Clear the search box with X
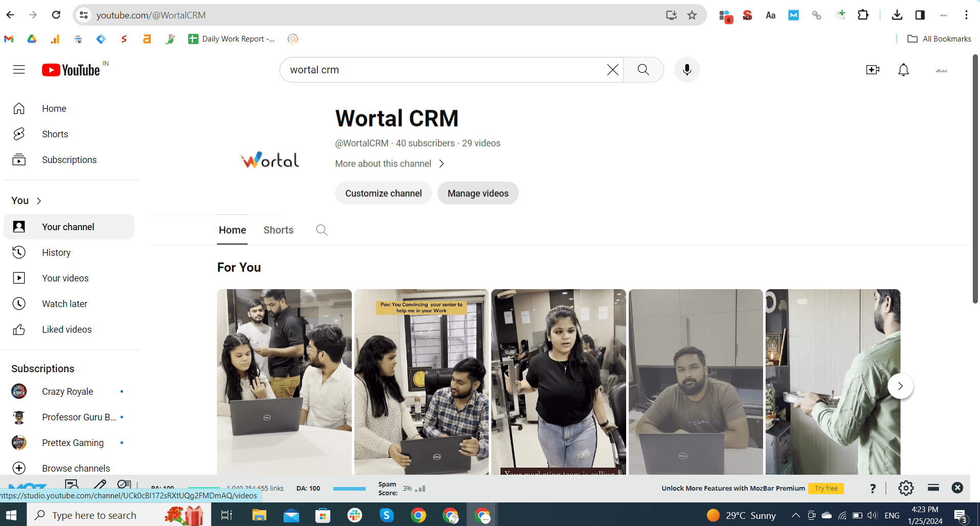This screenshot has width=980, height=526. click(612, 70)
